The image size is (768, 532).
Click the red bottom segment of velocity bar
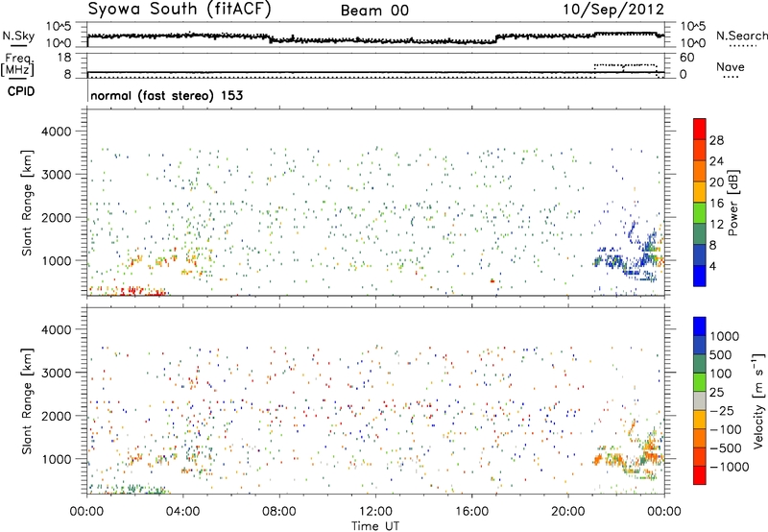(x=700, y=475)
